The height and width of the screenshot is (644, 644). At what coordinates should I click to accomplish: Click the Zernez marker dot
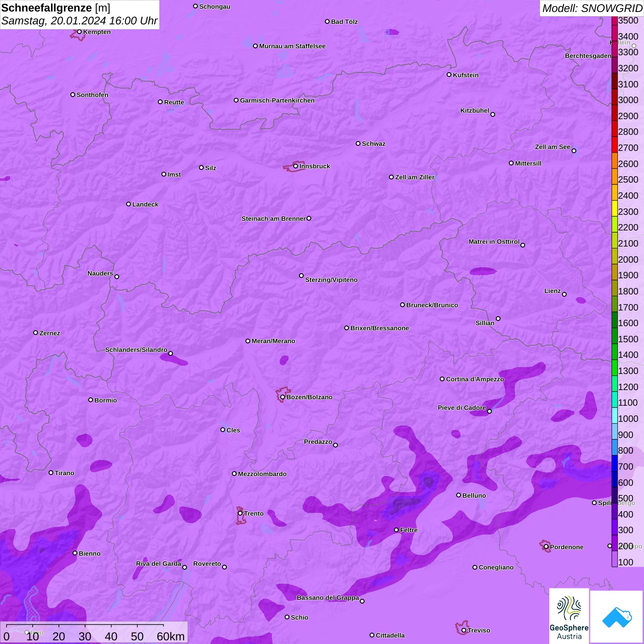point(35,333)
